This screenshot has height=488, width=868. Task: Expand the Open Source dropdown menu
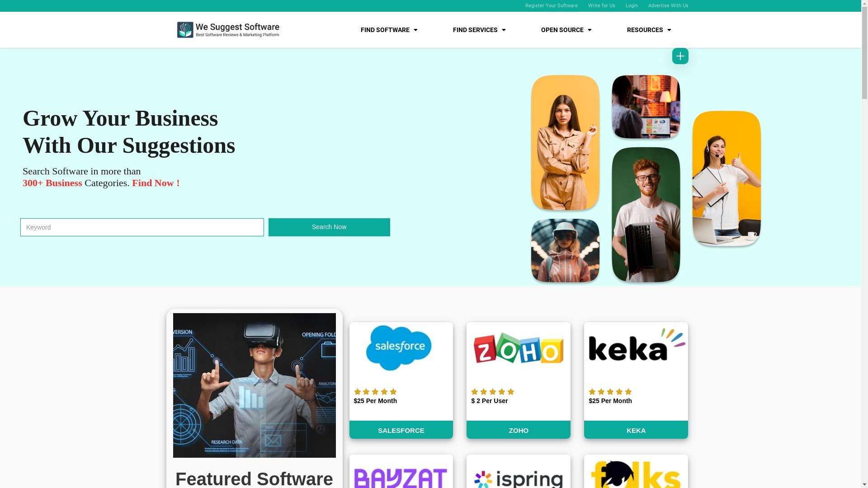[x=566, y=30]
